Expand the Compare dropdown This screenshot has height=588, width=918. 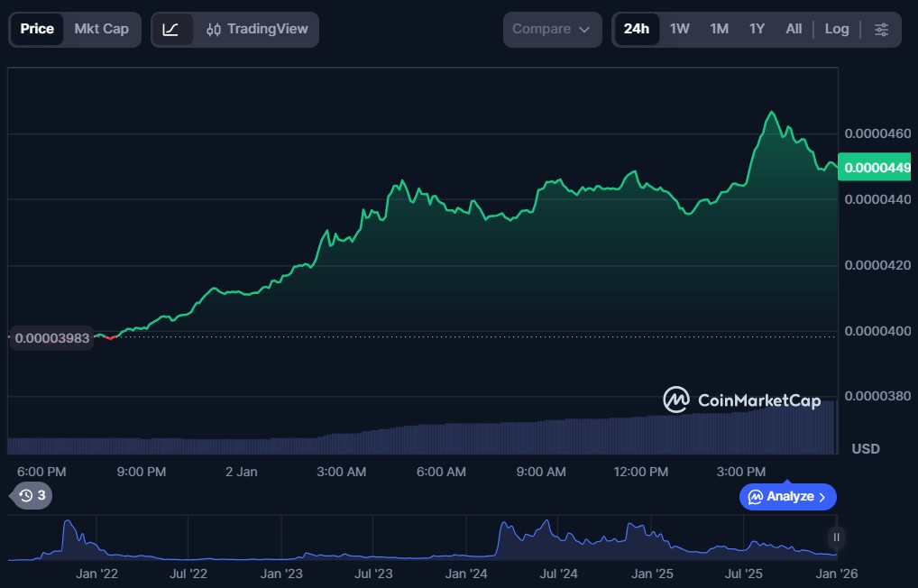(552, 29)
